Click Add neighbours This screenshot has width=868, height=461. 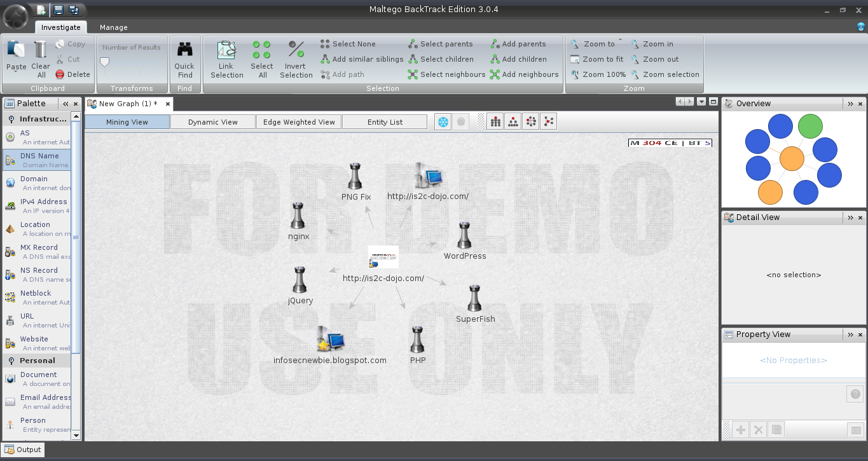[525, 74]
